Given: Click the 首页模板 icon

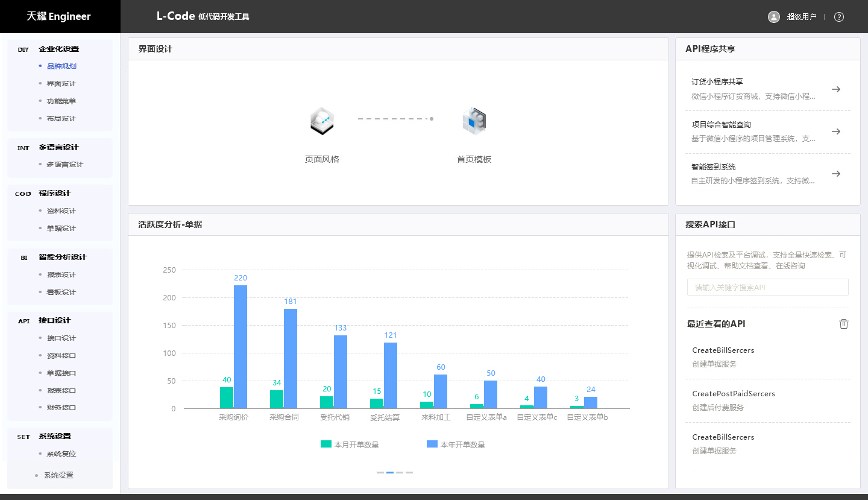Looking at the screenshot, I should point(474,121).
